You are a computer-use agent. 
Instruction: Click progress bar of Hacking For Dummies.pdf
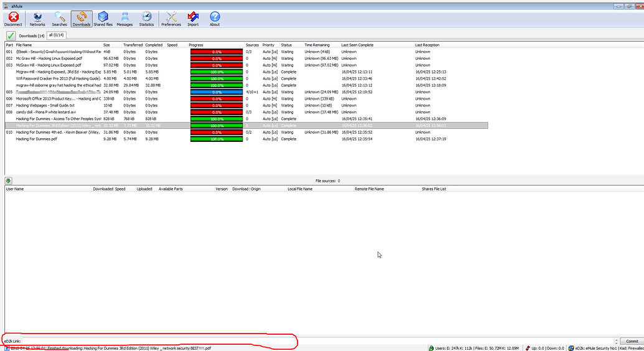pyautogui.click(x=215, y=139)
